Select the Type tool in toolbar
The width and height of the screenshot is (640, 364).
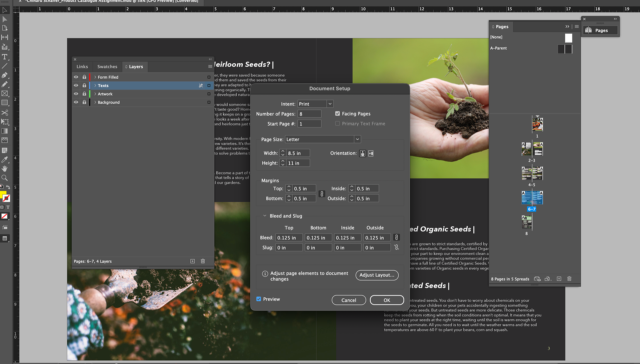pos(5,57)
